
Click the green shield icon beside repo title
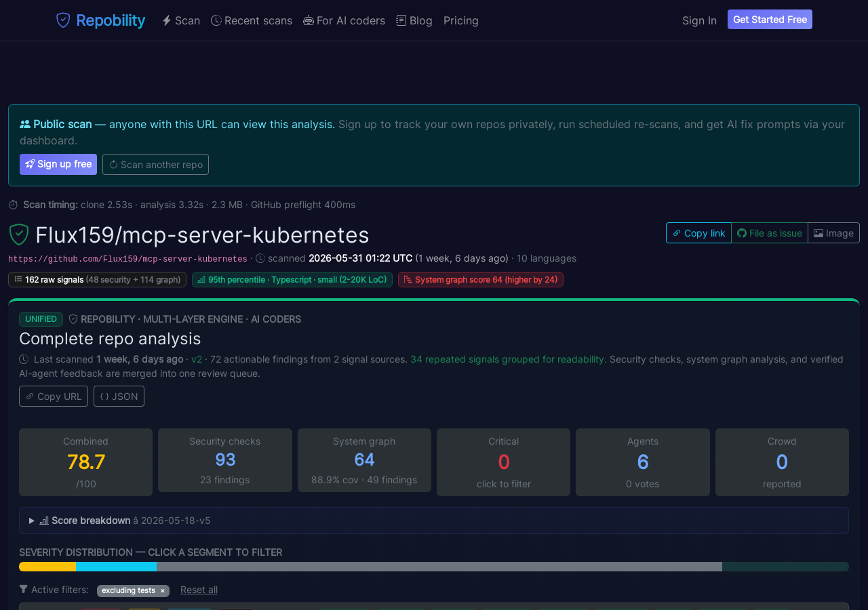pyautogui.click(x=19, y=235)
